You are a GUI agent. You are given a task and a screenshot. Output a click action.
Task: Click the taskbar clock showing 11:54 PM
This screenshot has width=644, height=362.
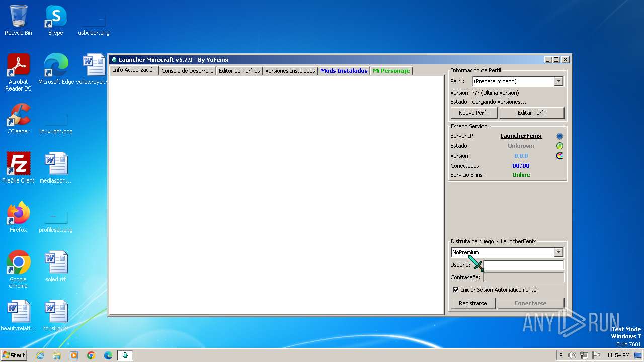click(x=618, y=355)
